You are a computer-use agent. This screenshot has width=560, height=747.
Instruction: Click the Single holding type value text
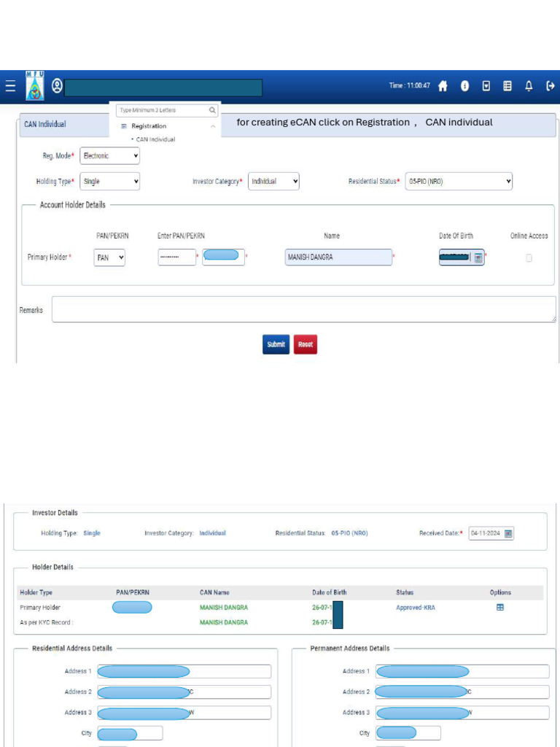pyautogui.click(x=92, y=533)
